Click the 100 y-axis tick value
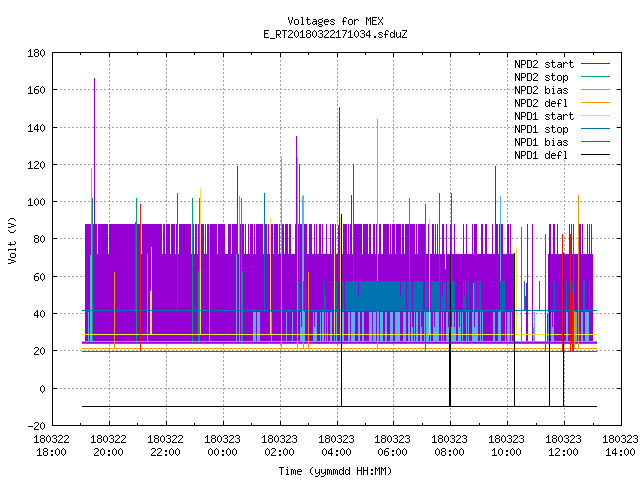Image resolution: width=640 pixels, height=480 pixels. click(x=36, y=202)
